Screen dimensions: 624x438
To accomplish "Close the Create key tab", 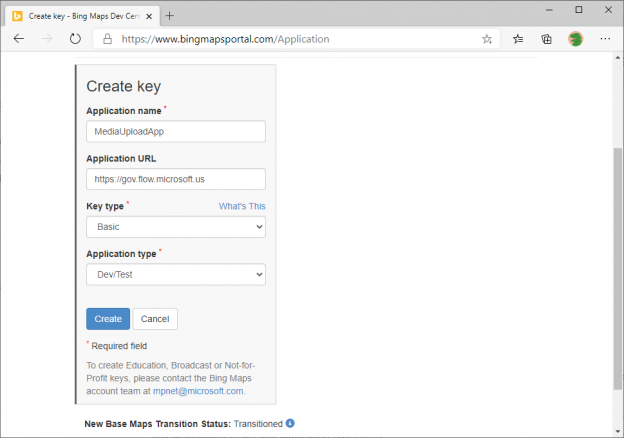I will [148, 15].
